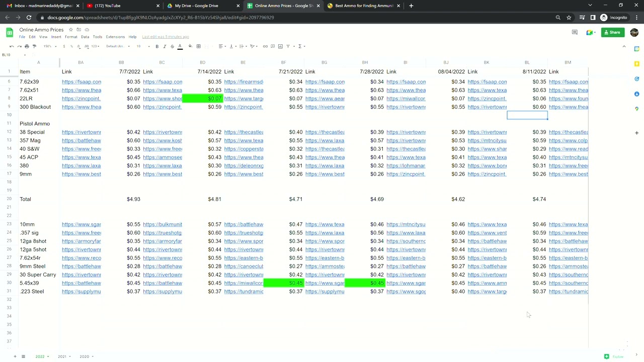644x362 pixels.
Task: Insert chart from toolbar
Action: (x=280, y=46)
